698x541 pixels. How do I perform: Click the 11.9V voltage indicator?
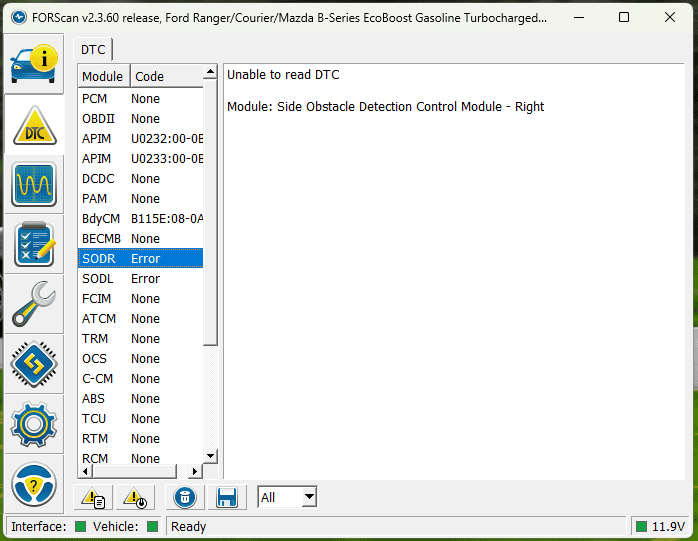tap(660, 527)
